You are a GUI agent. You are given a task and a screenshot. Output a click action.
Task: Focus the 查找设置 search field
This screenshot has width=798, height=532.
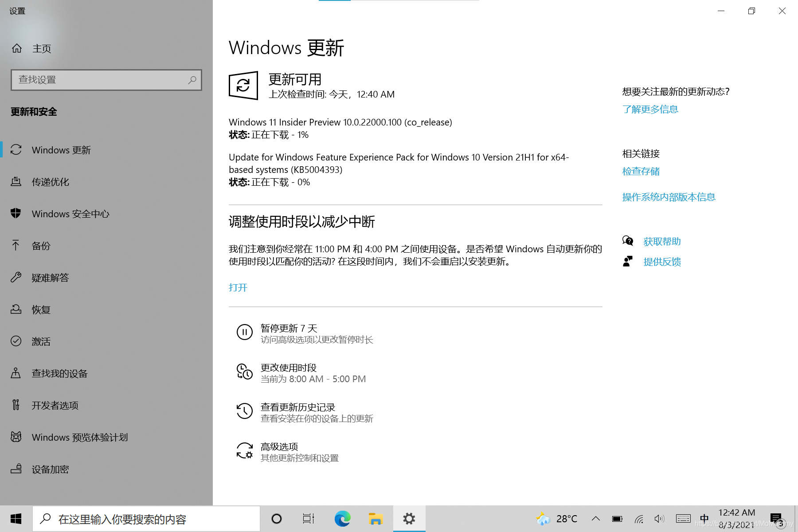click(x=106, y=80)
